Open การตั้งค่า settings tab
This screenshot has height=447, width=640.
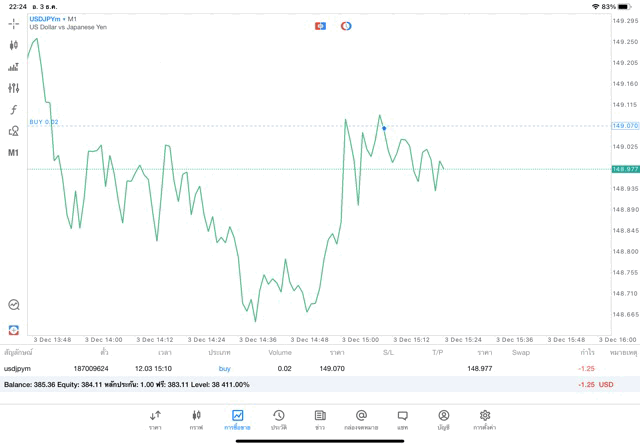coord(485,419)
